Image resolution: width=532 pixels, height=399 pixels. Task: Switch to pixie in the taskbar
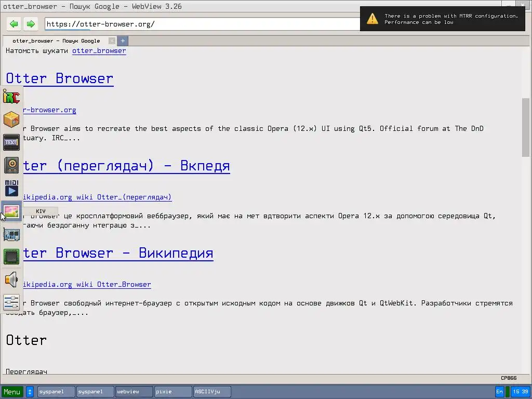pos(173,392)
